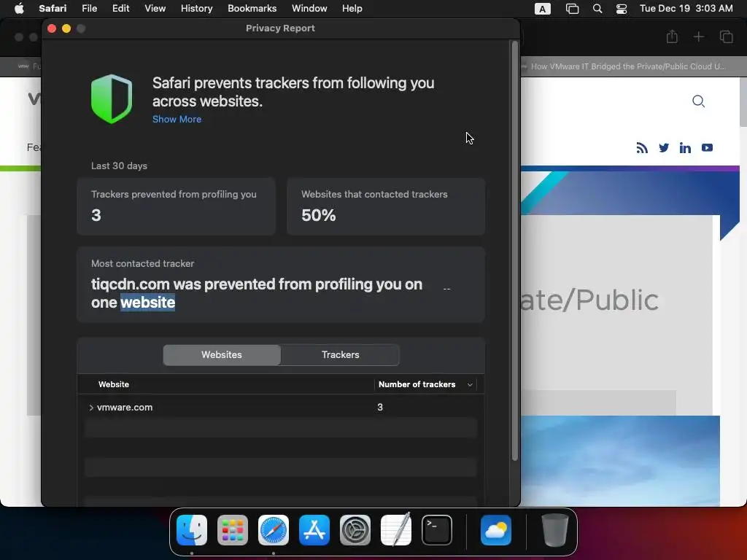Click Websites that contacted trackers card
The width and height of the screenshot is (747, 560).
click(x=386, y=206)
